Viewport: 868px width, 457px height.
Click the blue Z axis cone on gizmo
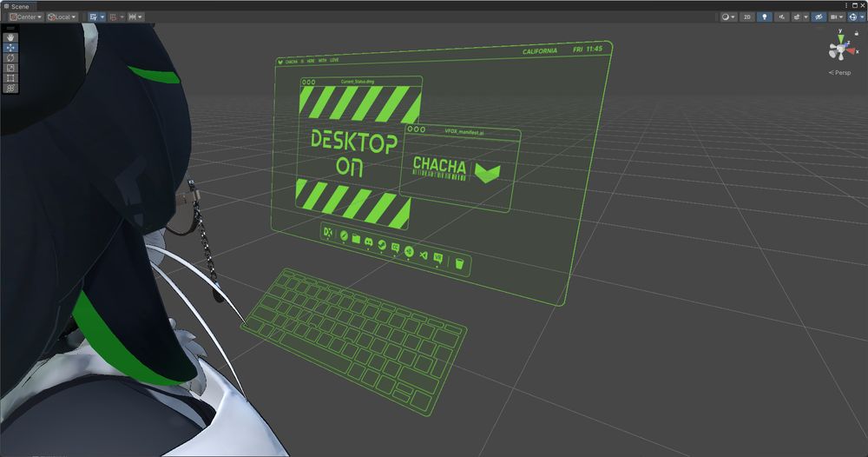point(845,45)
